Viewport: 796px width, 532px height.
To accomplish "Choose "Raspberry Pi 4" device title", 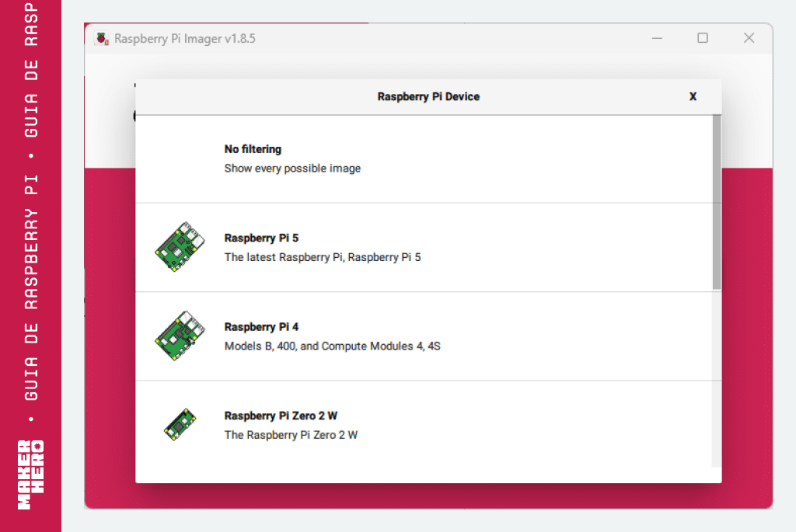I will [261, 327].
